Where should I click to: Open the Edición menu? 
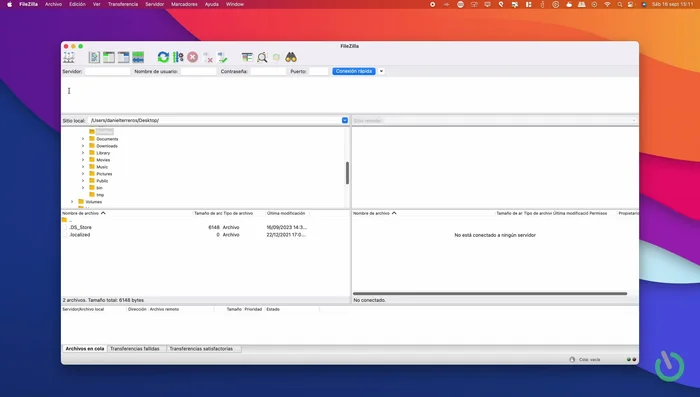tap(77, 4)
